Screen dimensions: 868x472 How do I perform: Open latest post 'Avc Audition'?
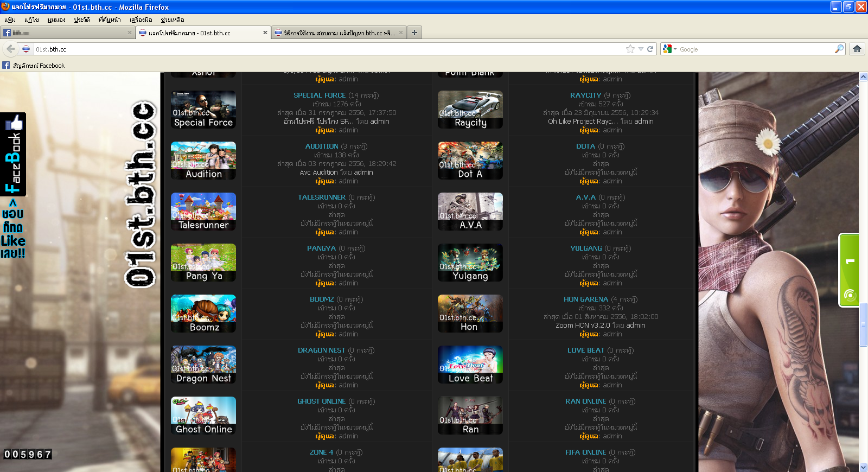[318, 173]
